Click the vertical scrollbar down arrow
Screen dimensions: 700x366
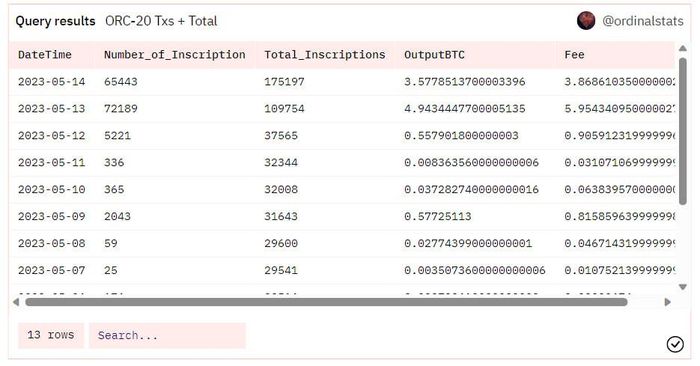[683, 287]
